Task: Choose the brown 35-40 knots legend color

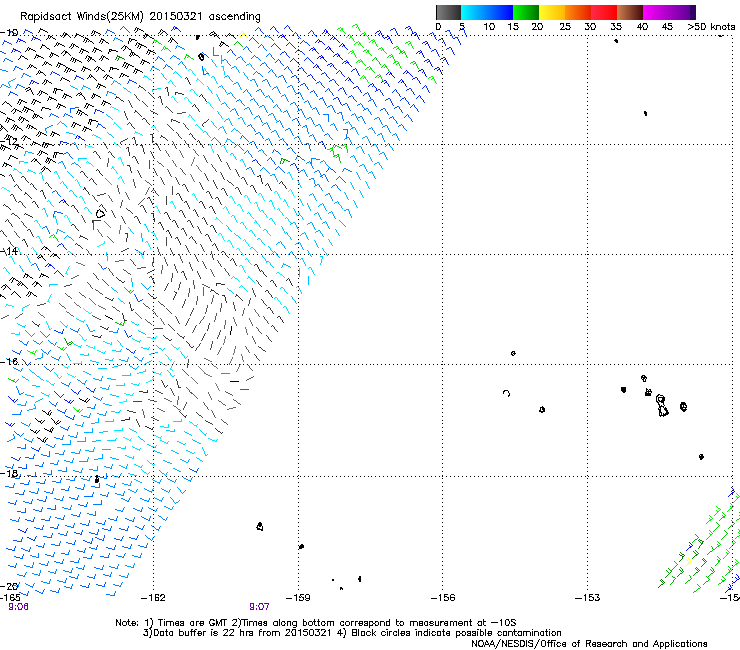Action: pyautogui.click(x=630, y=12)
